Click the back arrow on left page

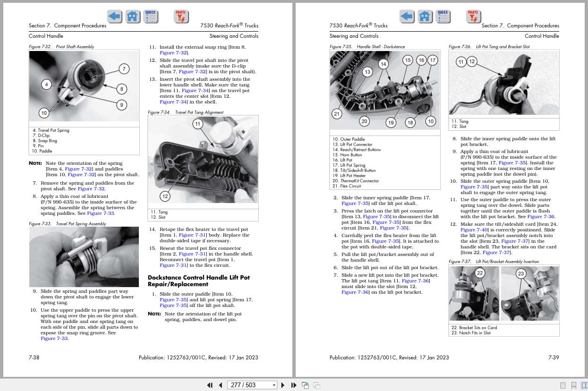click(x=114, y=17)
